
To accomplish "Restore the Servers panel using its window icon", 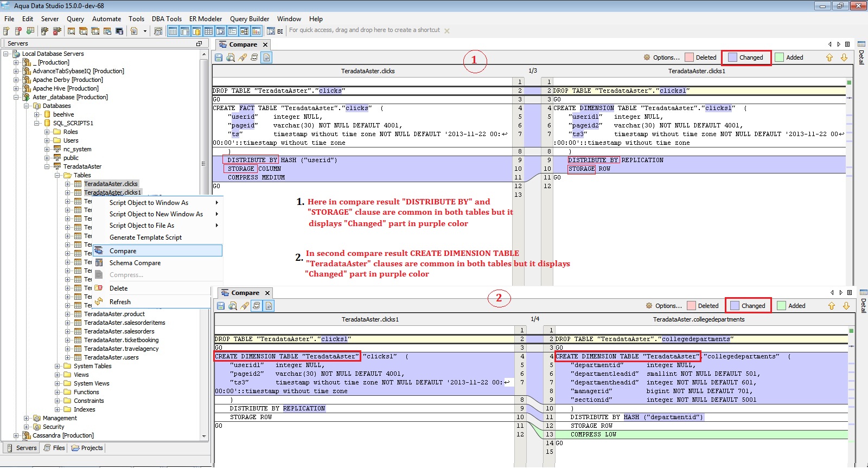I will click(x=199, y=43).
